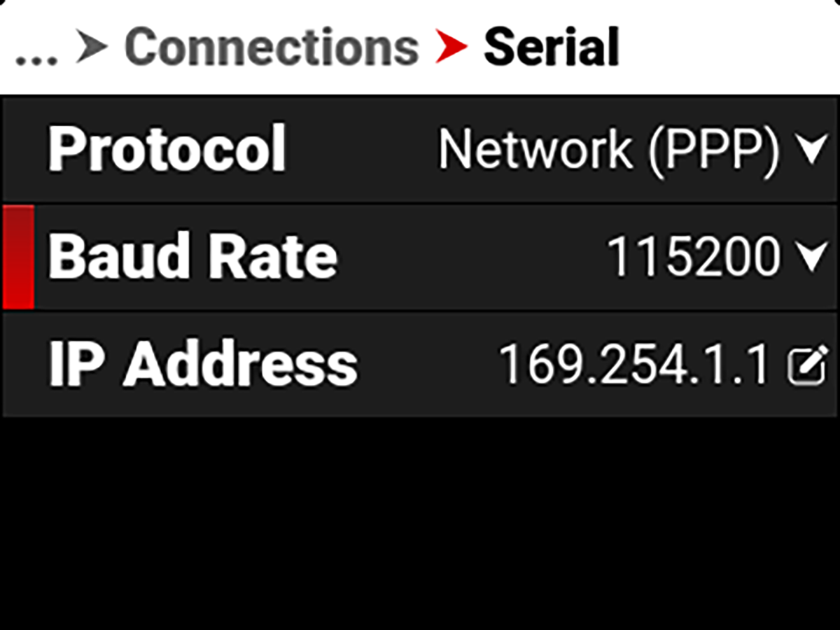Click the gray arrow before Connections
The image size is (840, 630).
click(x=92, y=48)
